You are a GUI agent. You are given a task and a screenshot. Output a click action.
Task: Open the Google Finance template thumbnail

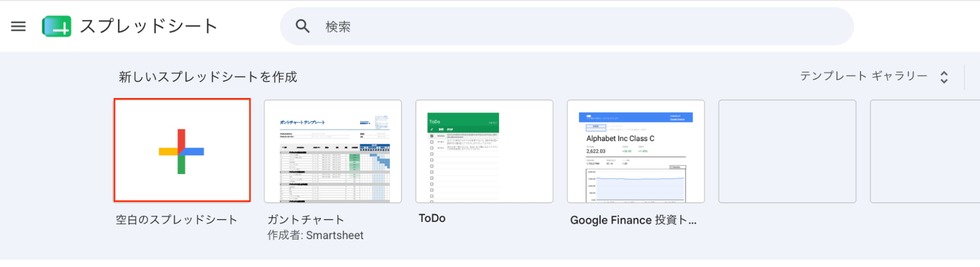point(636,151)
